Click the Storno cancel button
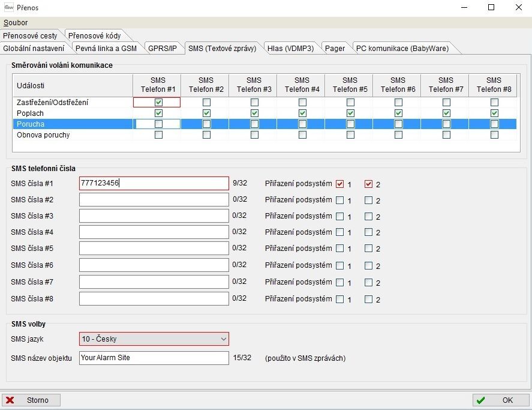The image size is (532, 410). click(x=31, y=400)
